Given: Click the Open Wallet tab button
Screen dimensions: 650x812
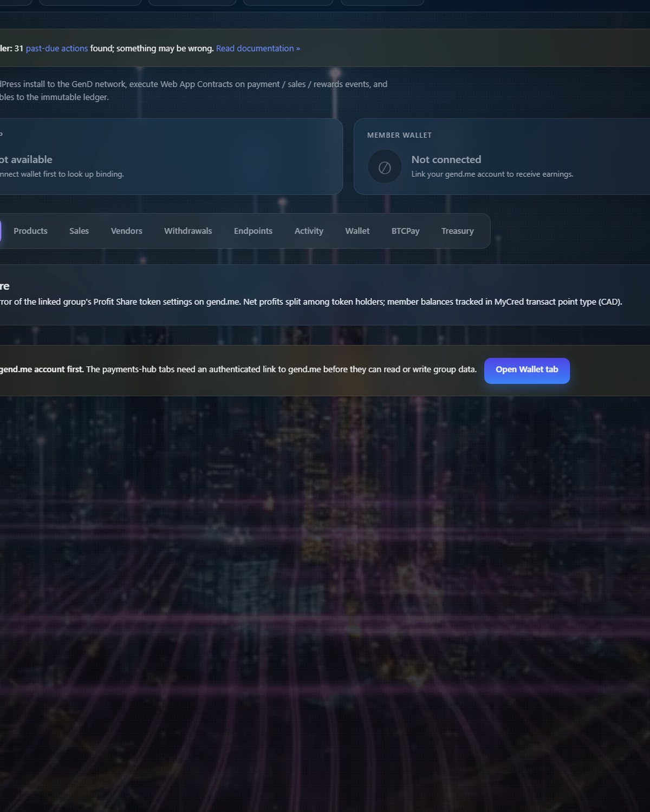Looking at the screenshot, I should coord(527,370).
